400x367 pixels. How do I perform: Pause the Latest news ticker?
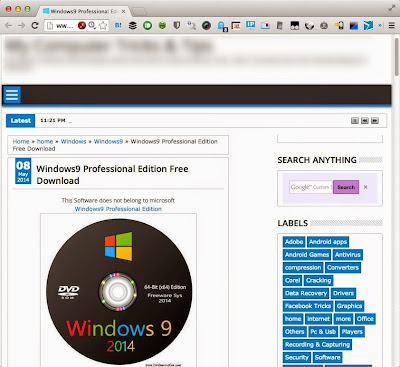(x=355, y=120)
